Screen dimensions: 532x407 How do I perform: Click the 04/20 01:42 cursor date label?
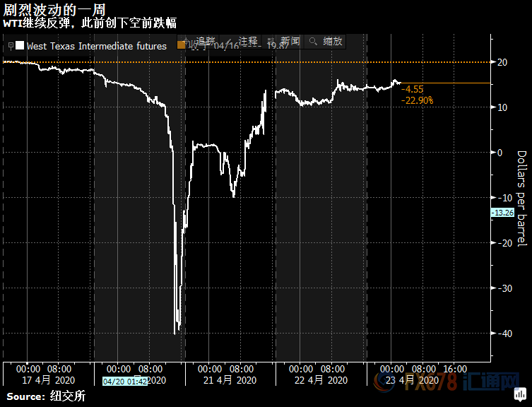[x=125, y=382]
